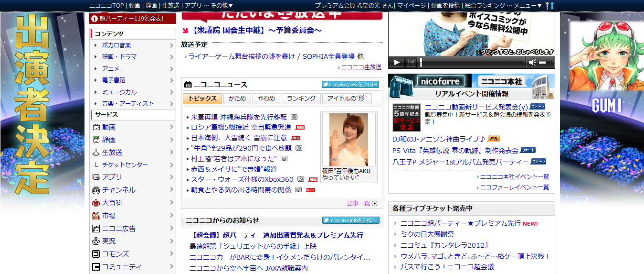Click the コミュニティ icon in the sidebar
Screen dimensions: 644x274
(96, 267)
